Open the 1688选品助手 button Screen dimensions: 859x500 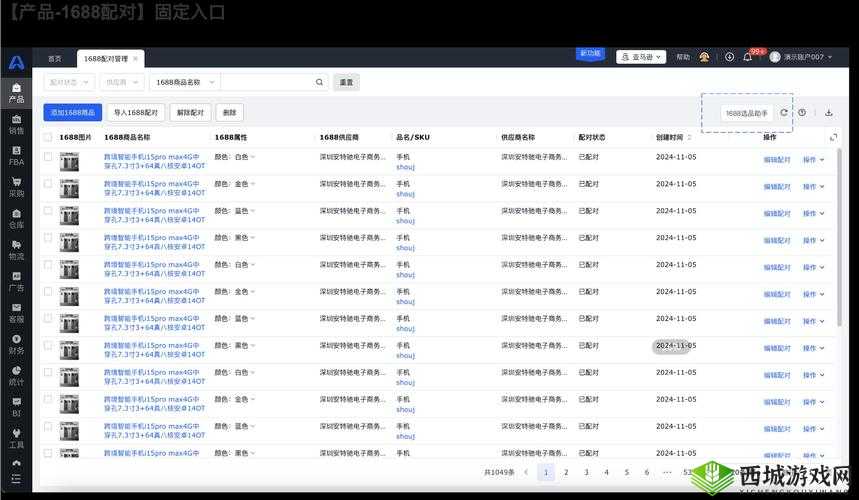coord(747,113)
